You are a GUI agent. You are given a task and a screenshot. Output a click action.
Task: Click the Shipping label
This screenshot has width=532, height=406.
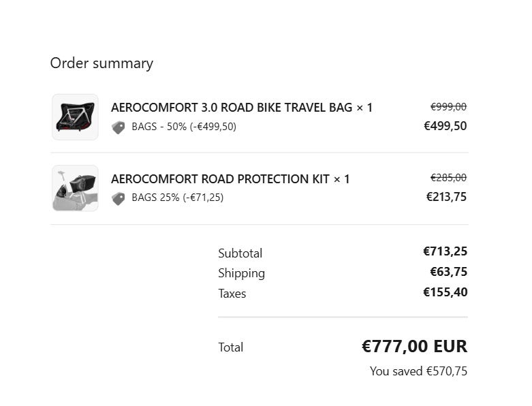pos(241,273)
